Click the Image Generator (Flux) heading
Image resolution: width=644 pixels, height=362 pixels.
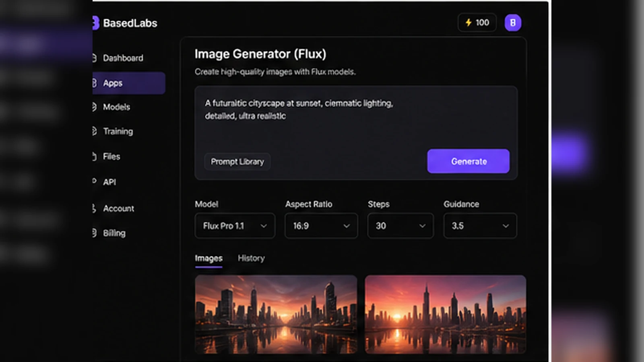tap(260, 54)
